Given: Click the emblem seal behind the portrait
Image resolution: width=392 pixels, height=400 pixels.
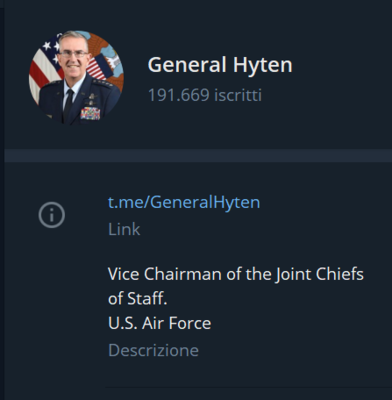Looking at the screenshot, I should click(x=105, y=59).
